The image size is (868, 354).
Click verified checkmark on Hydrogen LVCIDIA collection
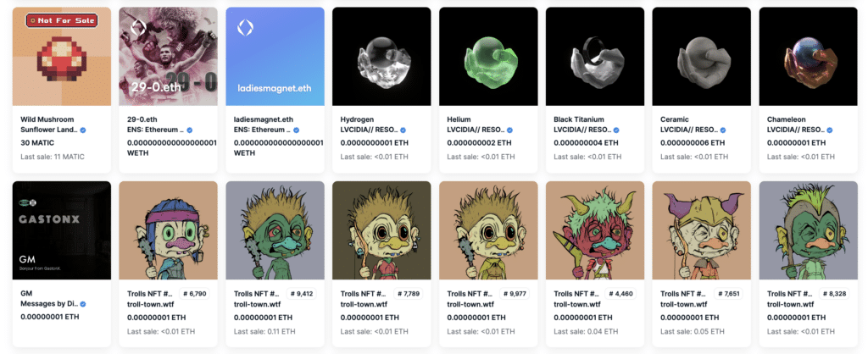coord(403,130)
